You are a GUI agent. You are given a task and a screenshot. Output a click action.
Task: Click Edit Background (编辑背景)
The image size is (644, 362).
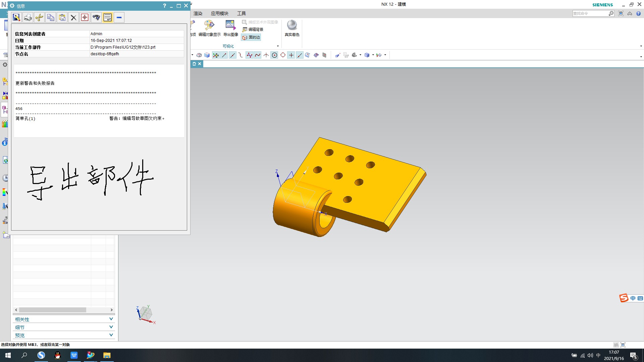point(253,29)
